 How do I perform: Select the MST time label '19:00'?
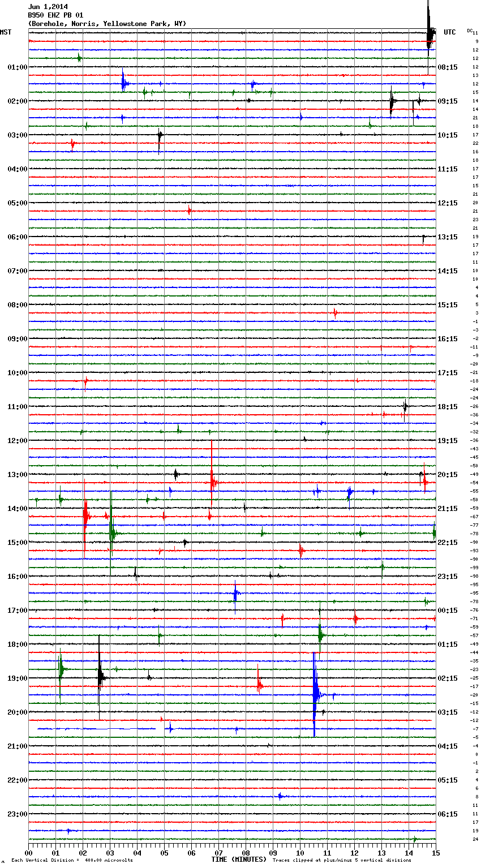pyautogui.click(x=18, y=678)
